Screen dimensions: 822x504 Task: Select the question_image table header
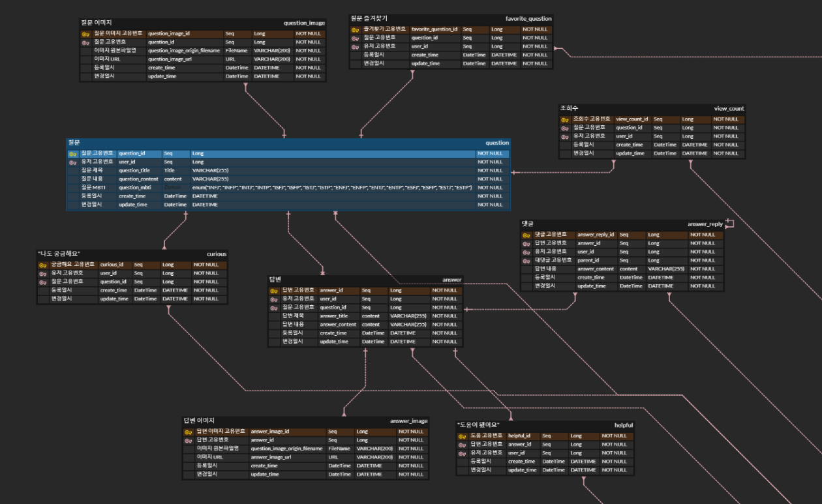(196, 22)
